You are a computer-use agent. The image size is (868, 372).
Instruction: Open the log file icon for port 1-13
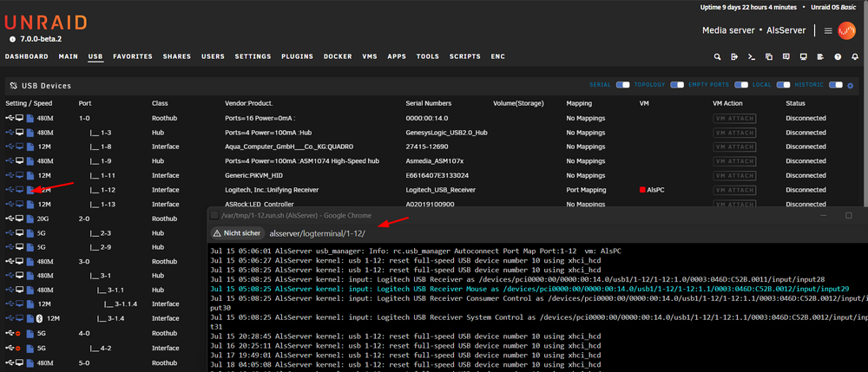click(x=30, y=204)
